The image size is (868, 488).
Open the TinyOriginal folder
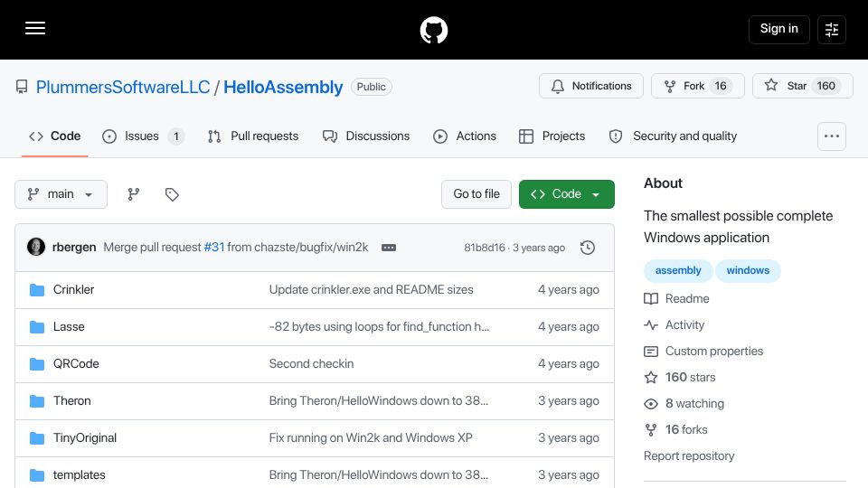click(85, 438)
